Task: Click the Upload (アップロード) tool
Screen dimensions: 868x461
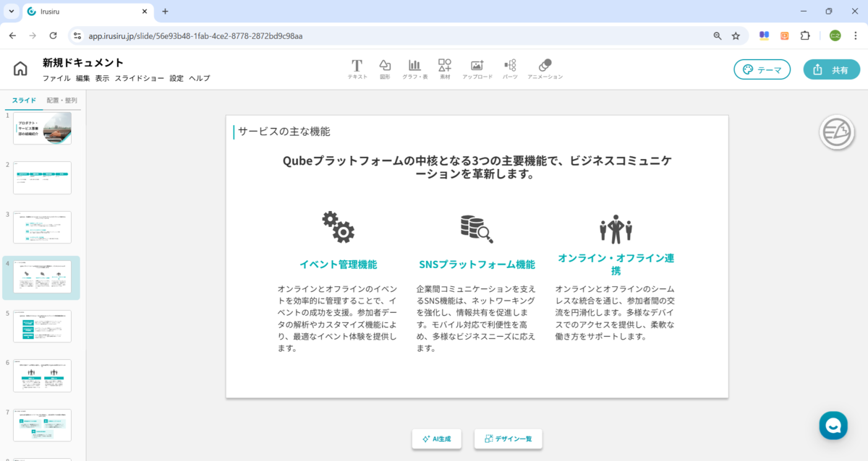Action: [x=477, y=69]
